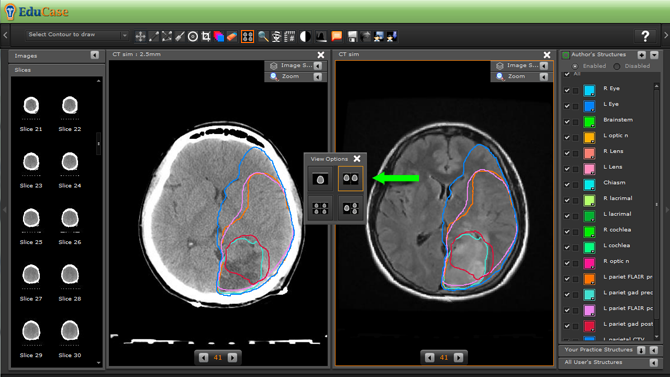The width and height of the screenshot is (670, 377).
Task: Click the user download star icon
Action: click(392, 37)
